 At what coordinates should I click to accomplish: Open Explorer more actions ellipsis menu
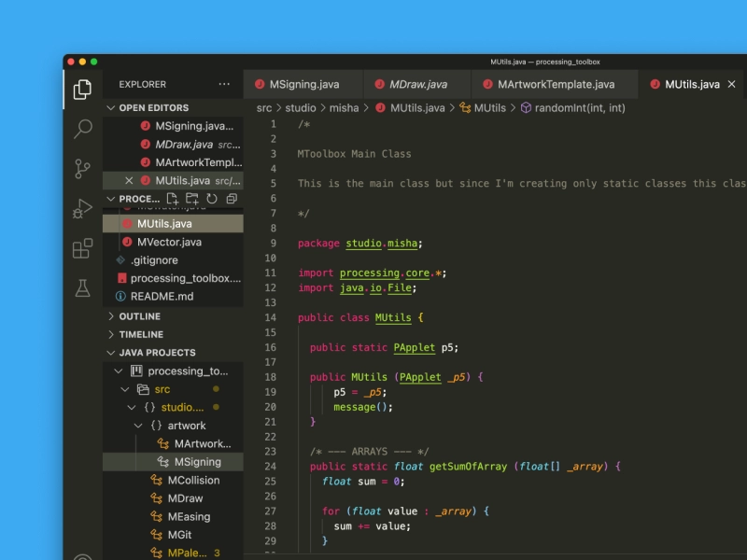[224, 84]
